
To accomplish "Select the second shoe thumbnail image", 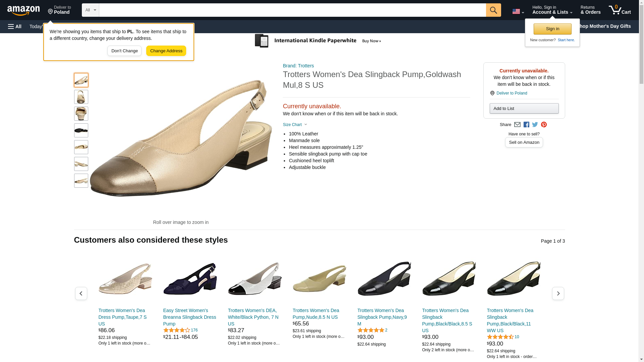I will [81, 97].
